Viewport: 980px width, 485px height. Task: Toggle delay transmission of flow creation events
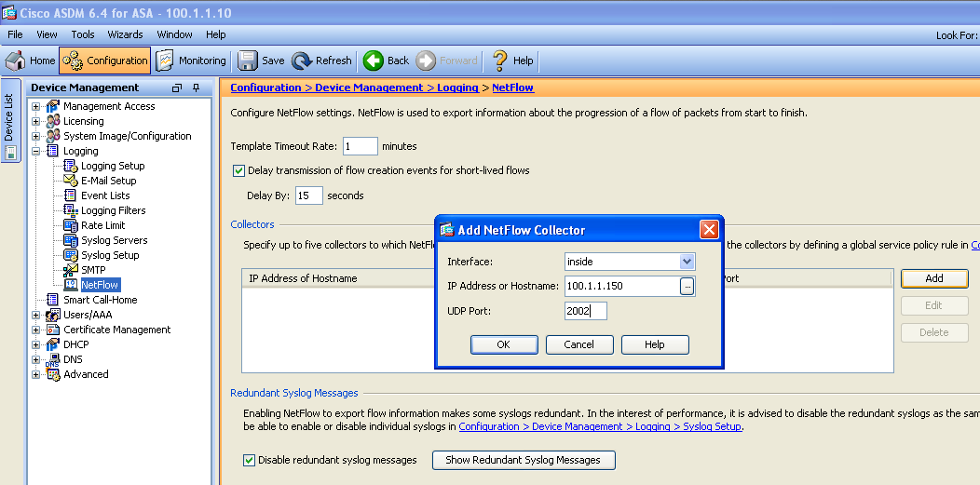point(238,170)
